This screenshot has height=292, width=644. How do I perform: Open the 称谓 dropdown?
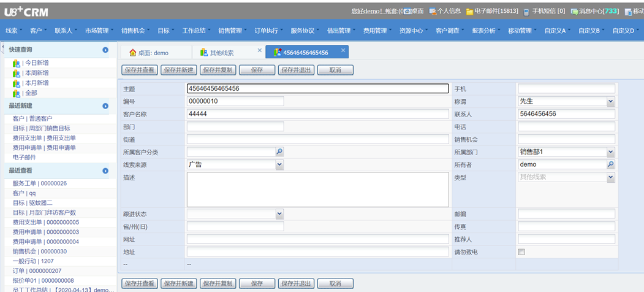pos(611,101)
